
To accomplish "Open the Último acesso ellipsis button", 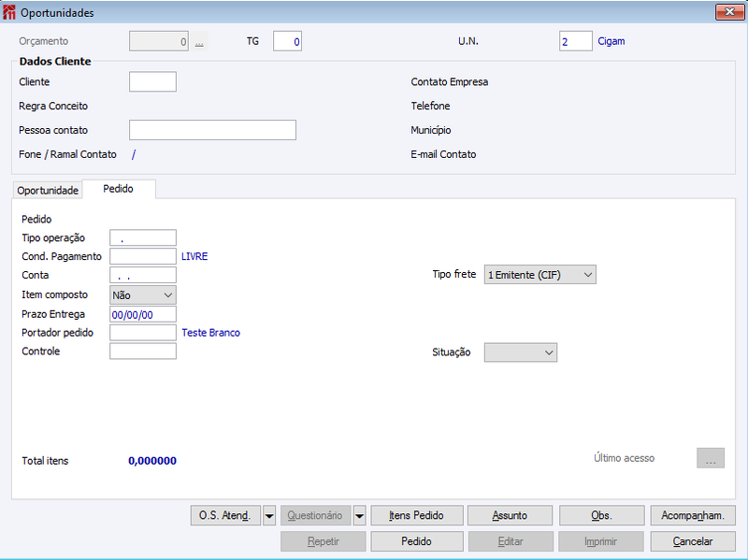I will (711, 458).
